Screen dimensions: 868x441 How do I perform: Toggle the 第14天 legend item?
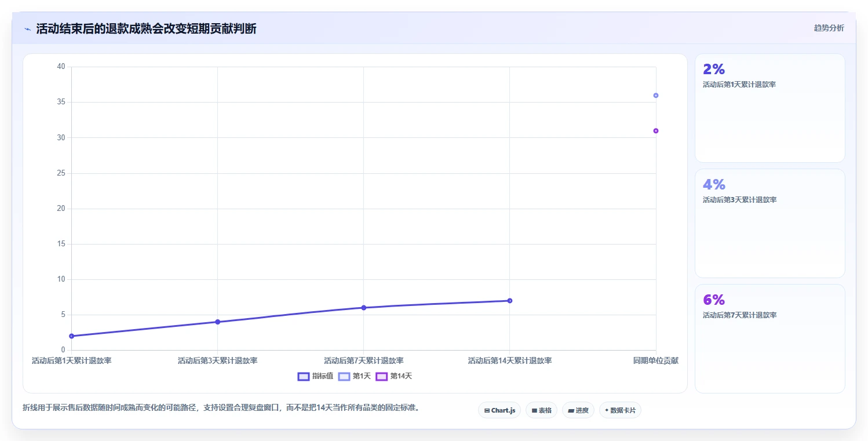[x=394, y=376]
